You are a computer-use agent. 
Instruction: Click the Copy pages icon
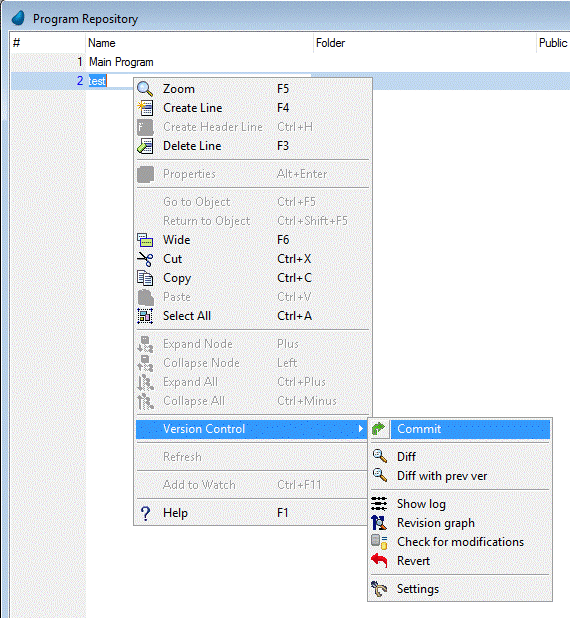[x=145, y=278]
